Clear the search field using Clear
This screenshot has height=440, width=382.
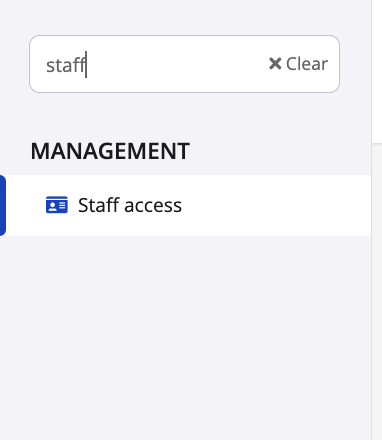click(298, 64)
